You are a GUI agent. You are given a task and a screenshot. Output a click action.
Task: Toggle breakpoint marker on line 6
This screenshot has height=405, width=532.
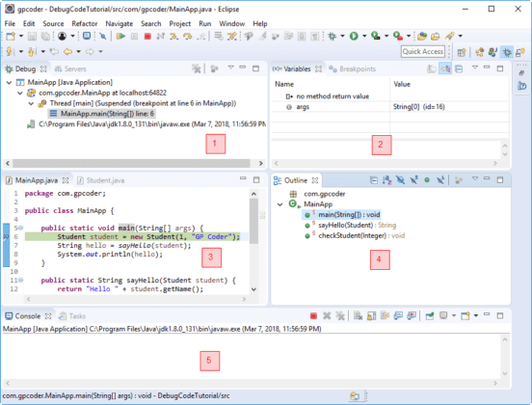pyautogui.click(x=6, y=236)
